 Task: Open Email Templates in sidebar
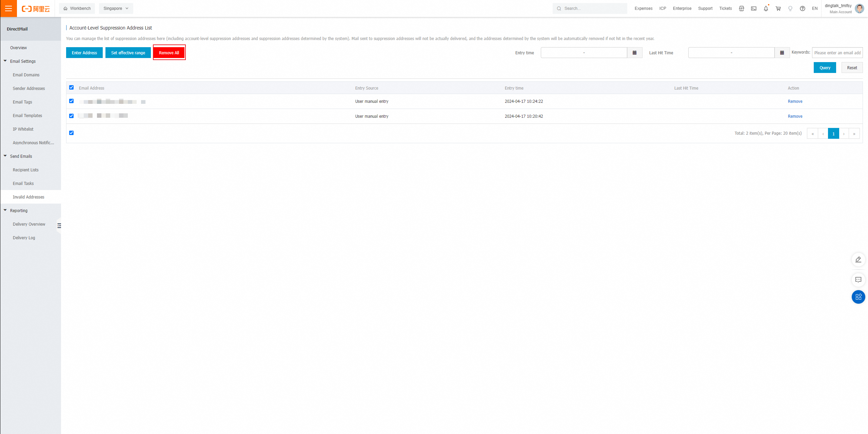27,116
